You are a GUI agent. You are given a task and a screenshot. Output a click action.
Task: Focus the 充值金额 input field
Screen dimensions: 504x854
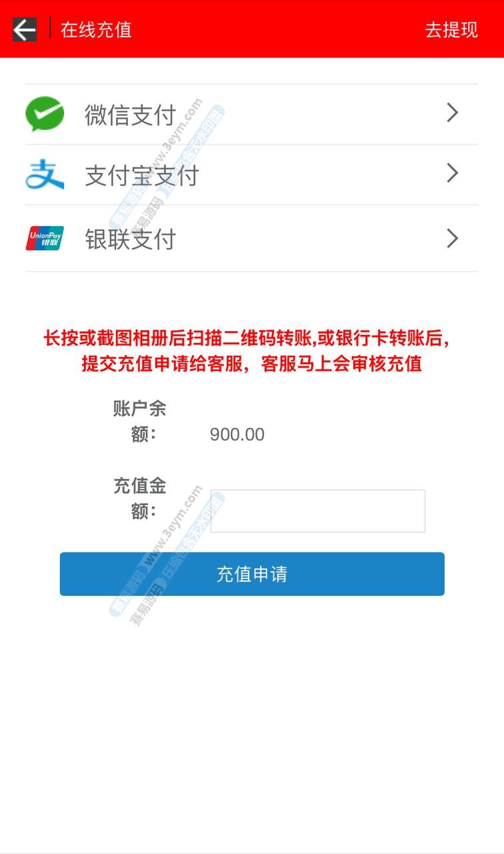[x=318, y=511]
